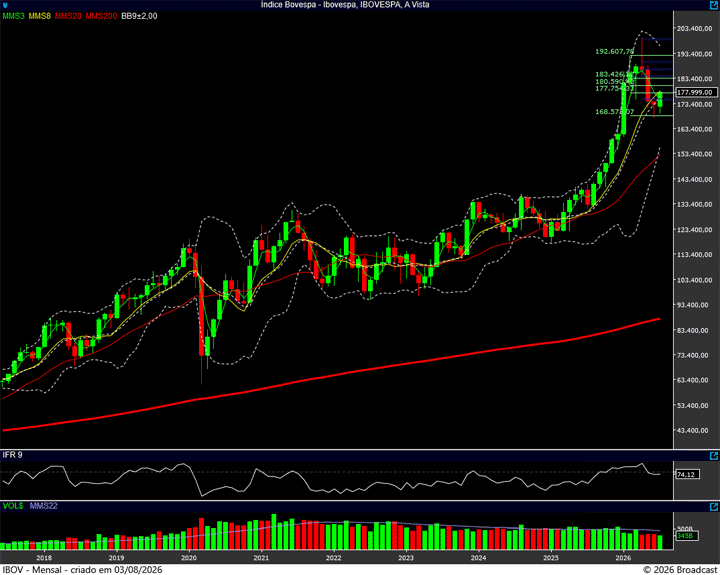Pop out the IFR 9 indicator panel
The image size is (720, 575).
(714, 456)
